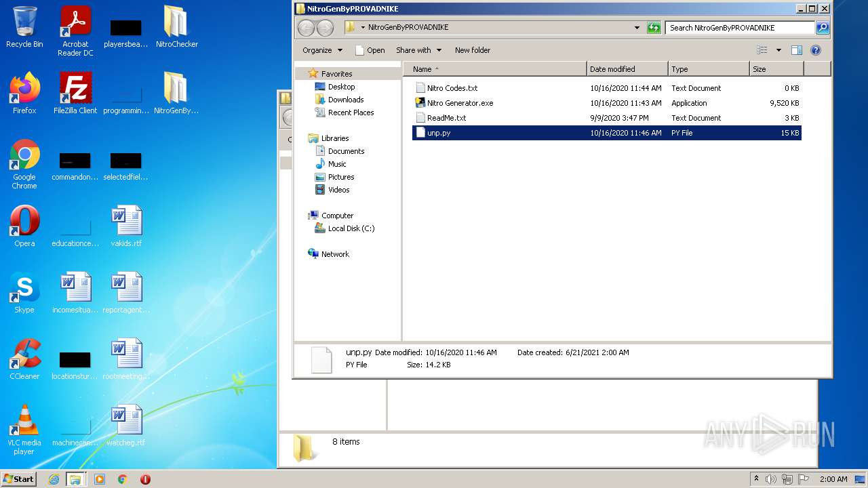Screen dimensions: 868x488
Task: Select the reportagent... Word document icon
Action: [126, 293]
